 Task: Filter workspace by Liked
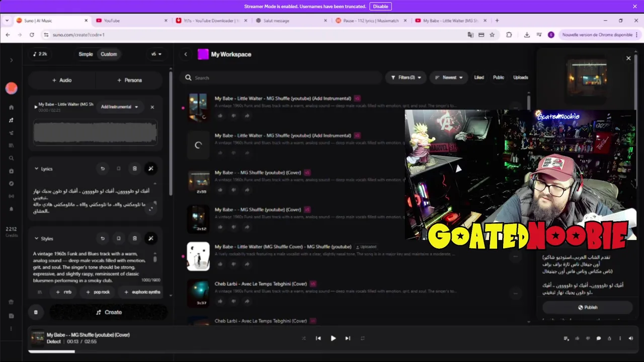[479, 77]
